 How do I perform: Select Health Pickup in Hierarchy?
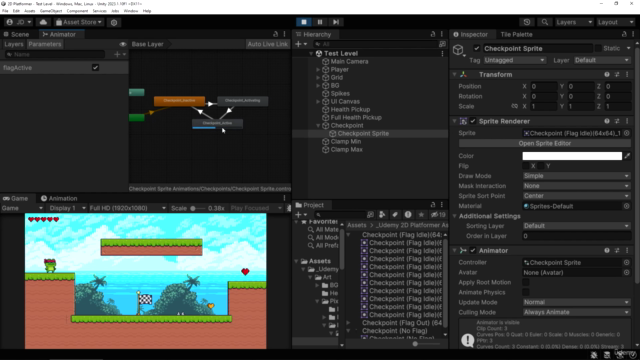coord(350,109)
